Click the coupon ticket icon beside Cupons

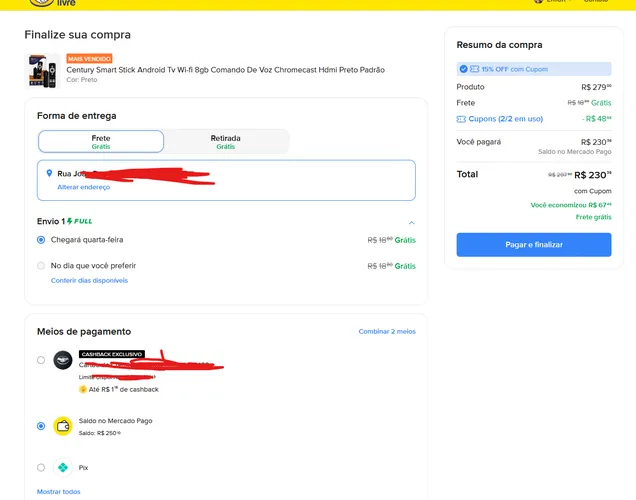[461, 119]
